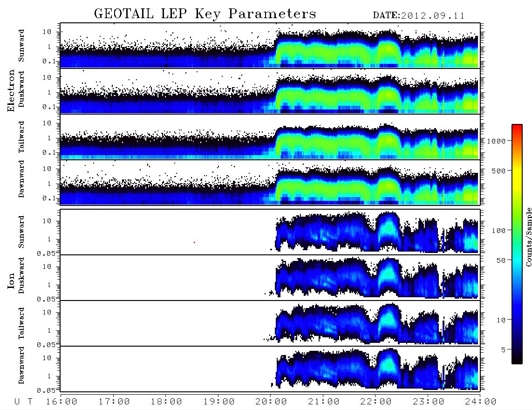The height and width of the screenshot is (410, 532).
Task: Click the Ion 'Dawnward' panel label
Action: click(x=21, y=365)
